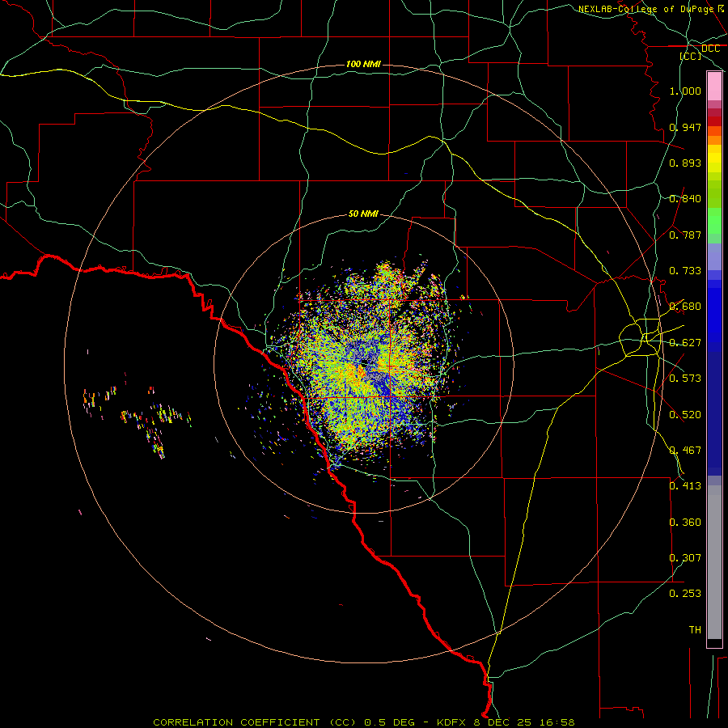Click the black swatch at the bottom of the color bar
This screenshot has height=728, width=728.
[x=714, y=642]
